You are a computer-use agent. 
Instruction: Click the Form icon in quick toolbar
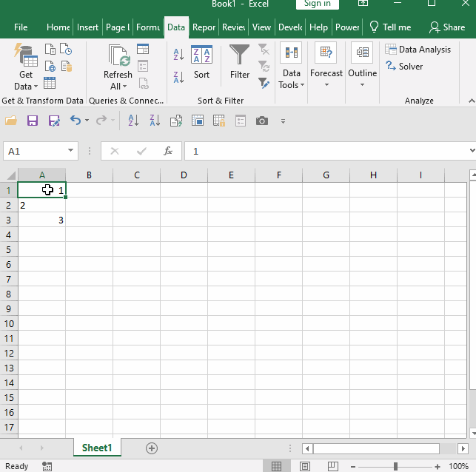[x=241, y=121]
